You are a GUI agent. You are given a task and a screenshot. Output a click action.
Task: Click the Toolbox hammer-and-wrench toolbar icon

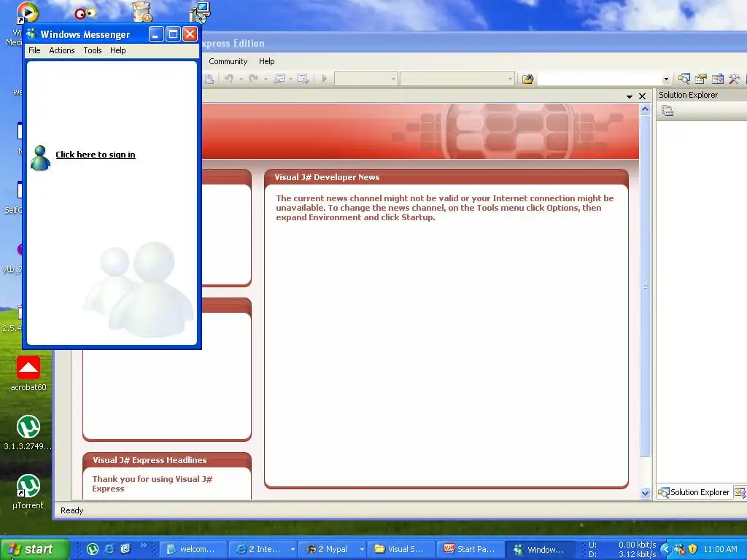(x=734, y=79)
